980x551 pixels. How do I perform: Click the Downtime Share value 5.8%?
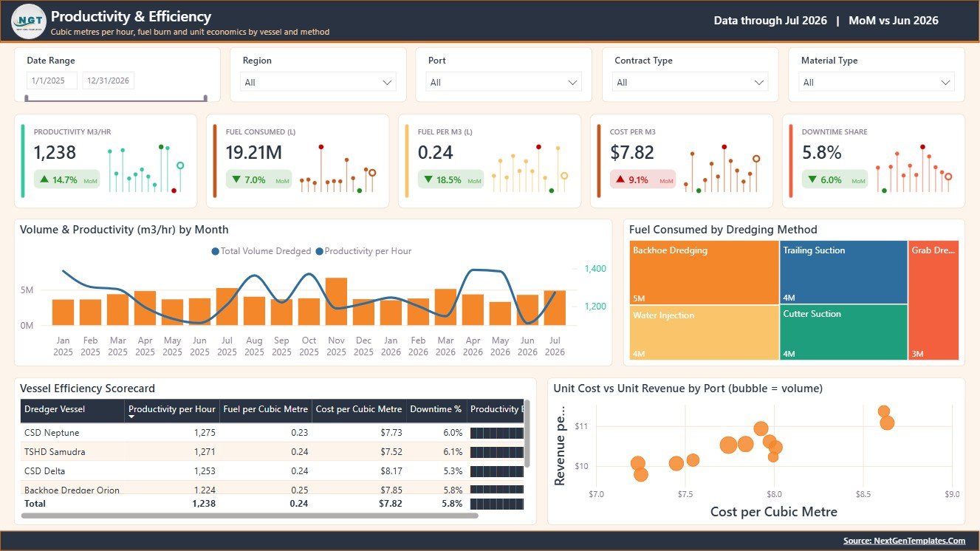[x=822, y=153]
